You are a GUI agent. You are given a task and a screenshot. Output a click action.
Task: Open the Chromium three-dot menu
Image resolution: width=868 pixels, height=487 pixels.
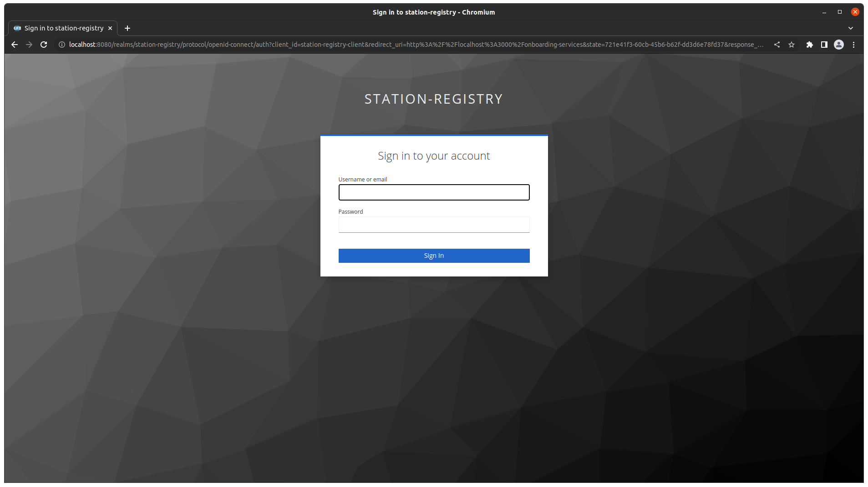tap(854, 45)
